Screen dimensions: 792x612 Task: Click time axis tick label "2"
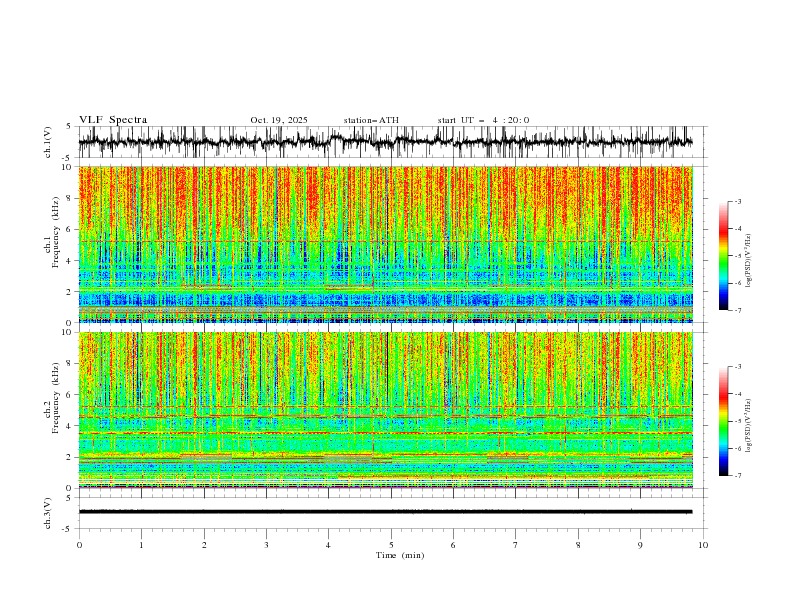(x=204, y=545)
